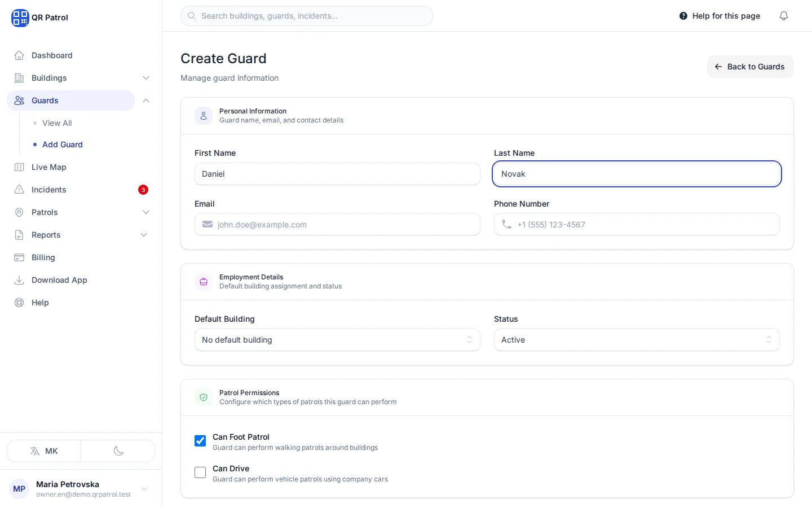Click Help for this page link
Image resolution: width=812 pixels, height=508 pixels.
coord(720,16)
